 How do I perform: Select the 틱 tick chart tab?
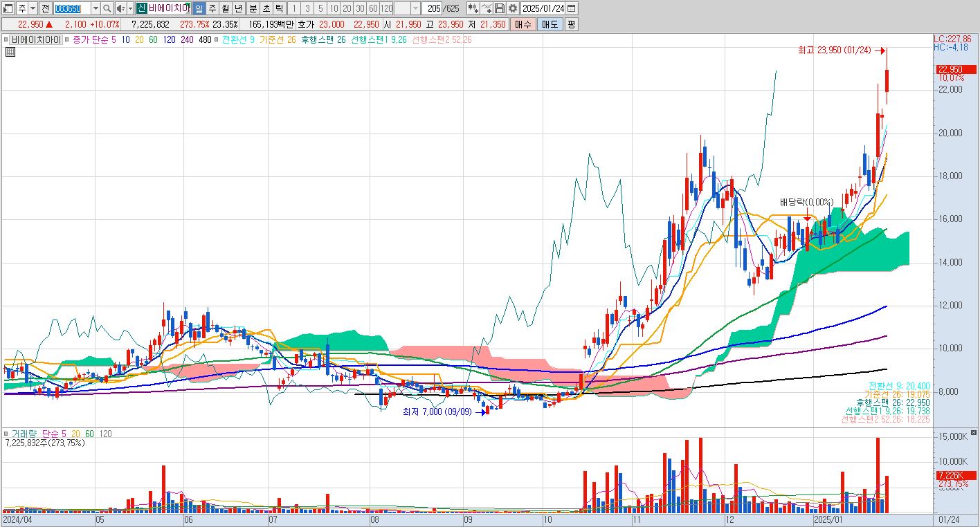[278, 8]
